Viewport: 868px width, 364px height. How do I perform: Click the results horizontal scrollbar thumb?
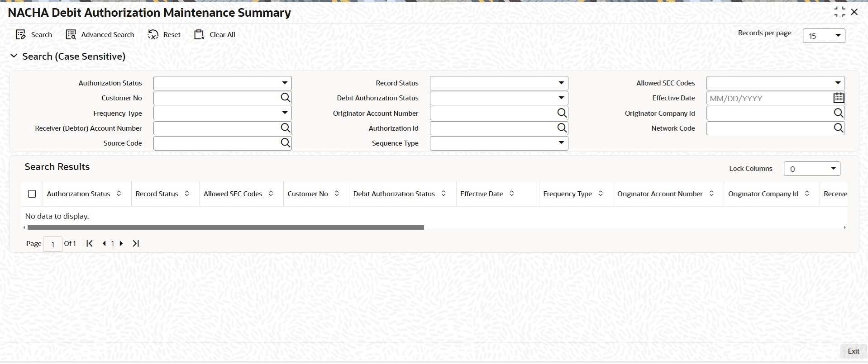tap(226, 227)
